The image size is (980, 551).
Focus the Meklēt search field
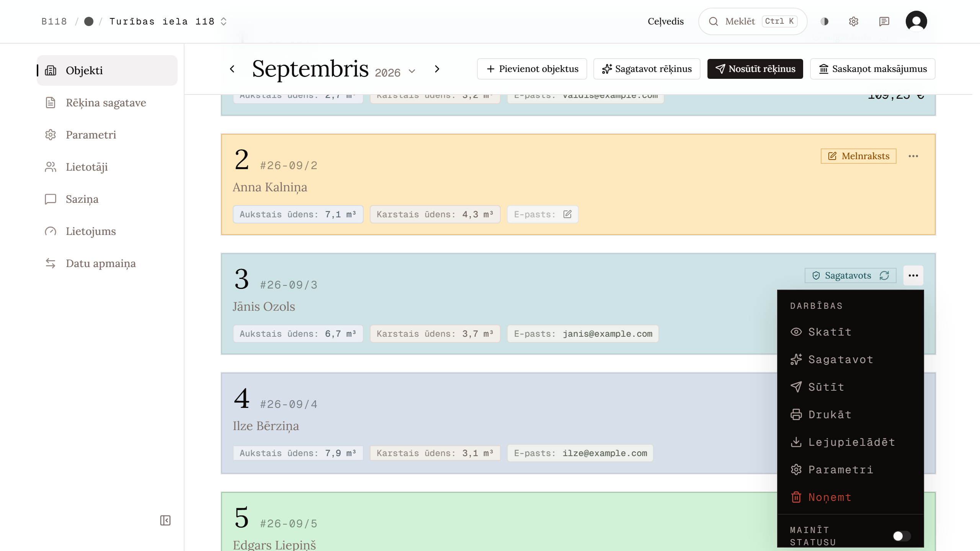753,21
